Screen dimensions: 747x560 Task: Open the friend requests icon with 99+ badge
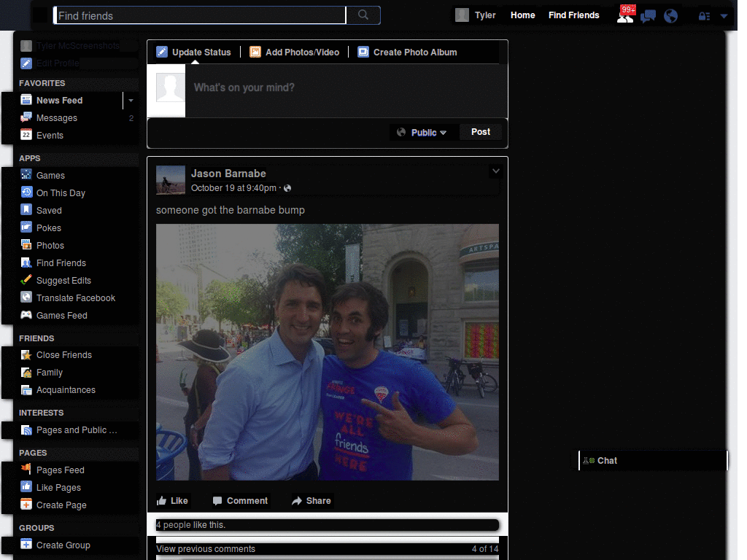624,16
